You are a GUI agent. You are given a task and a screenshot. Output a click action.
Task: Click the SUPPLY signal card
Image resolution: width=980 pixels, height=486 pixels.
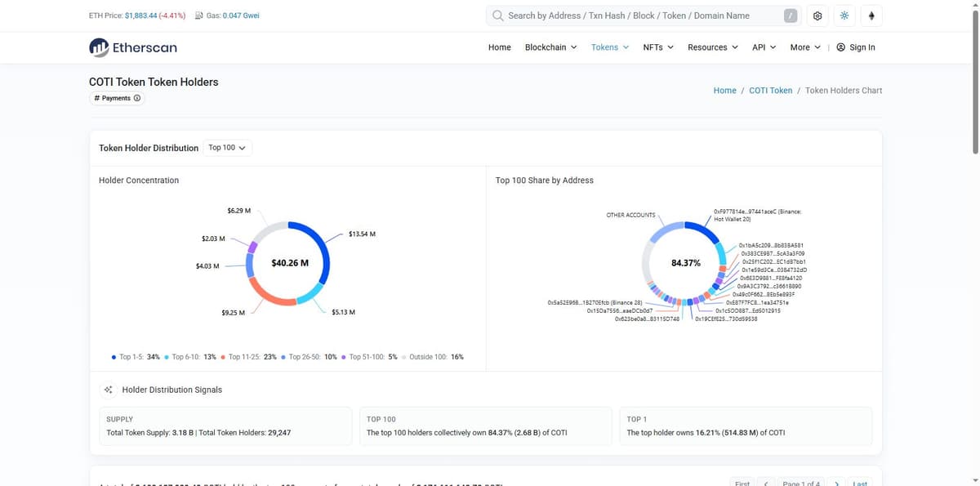coord(225,426)
